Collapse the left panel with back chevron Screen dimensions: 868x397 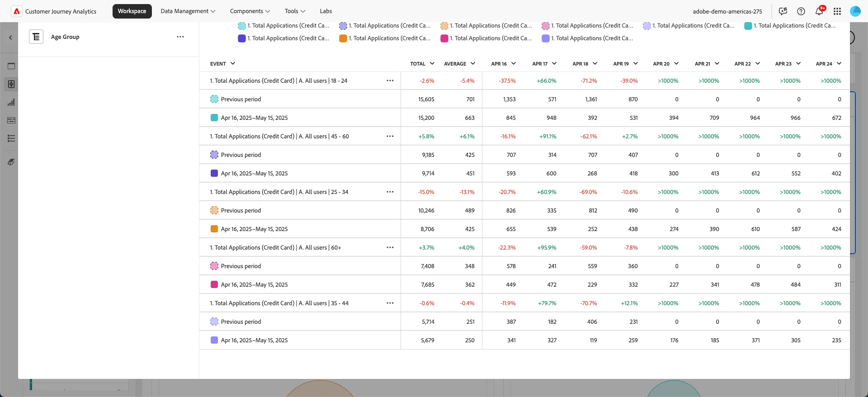pos(10,38)
